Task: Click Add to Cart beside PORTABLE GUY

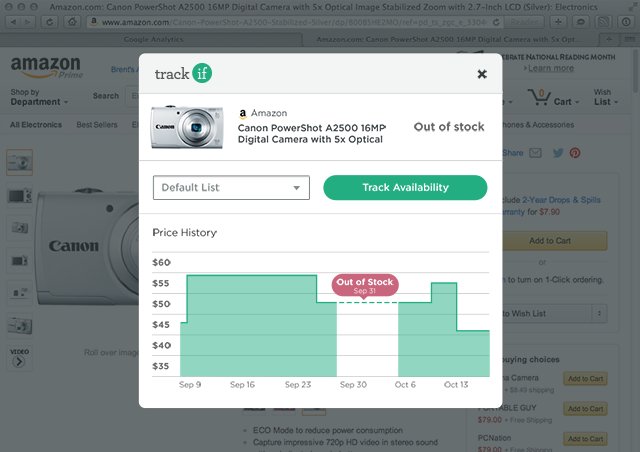Action: tap(585, 409)
